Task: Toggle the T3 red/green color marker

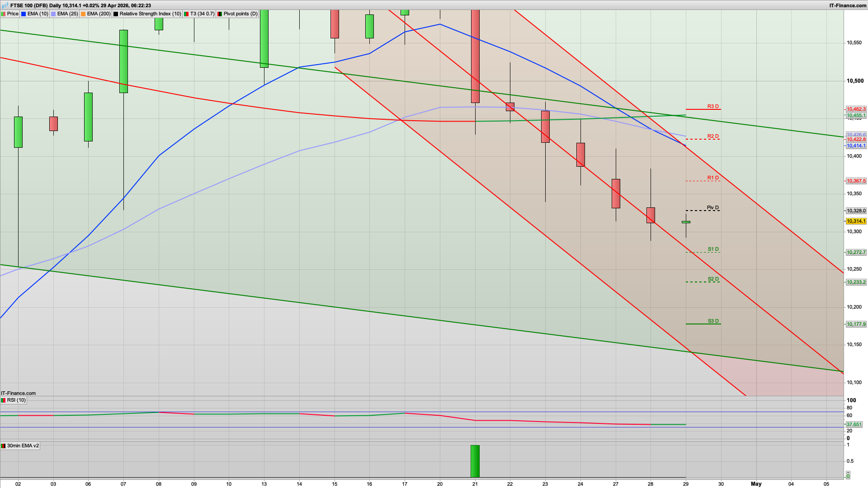Action: pyautogui.click(x=185, y=14)
